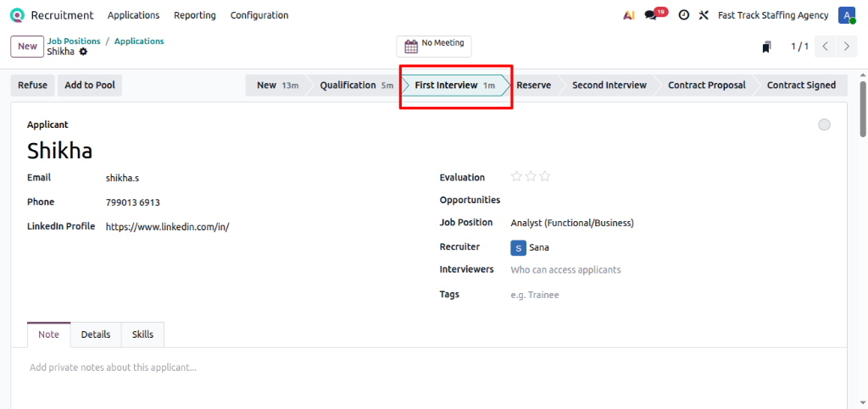Click the Recruitment app logo icon

point(17,15)
